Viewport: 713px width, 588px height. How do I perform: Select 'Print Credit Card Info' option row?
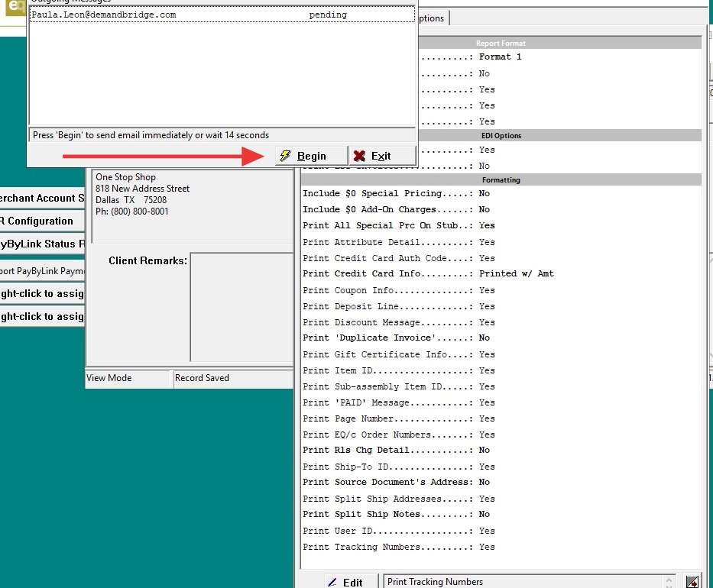point(501,273)
